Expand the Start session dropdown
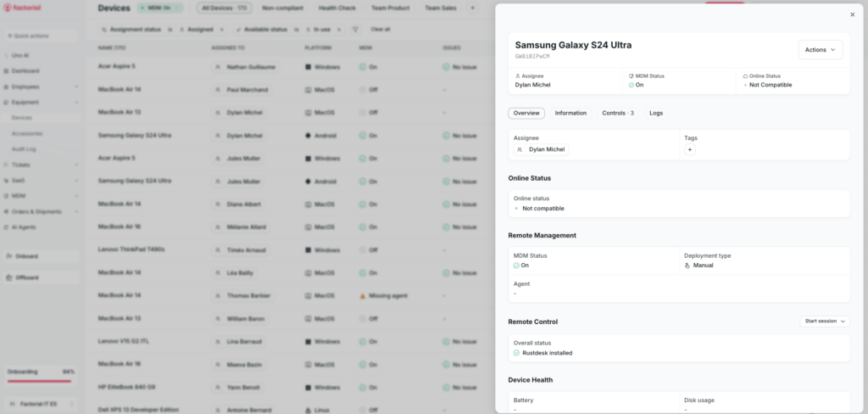The height and width of the screenshot is (414, 868). (x=825, y=322)
